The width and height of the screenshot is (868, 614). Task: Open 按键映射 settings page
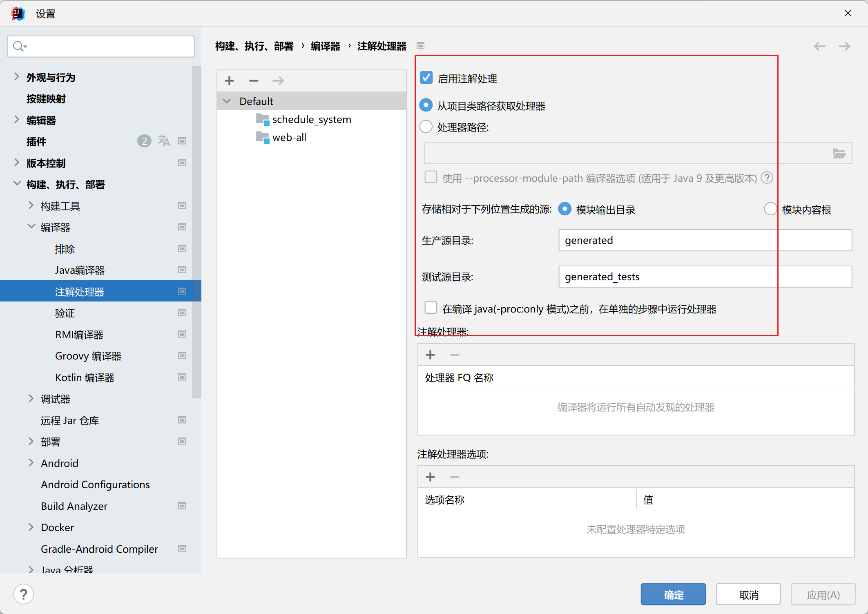(x=46, y=99)
